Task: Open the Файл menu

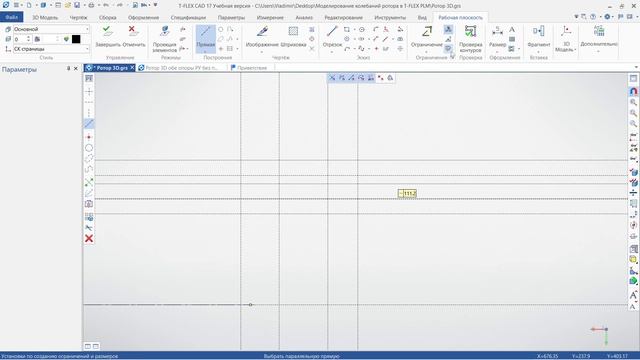Action: [11, 17]
